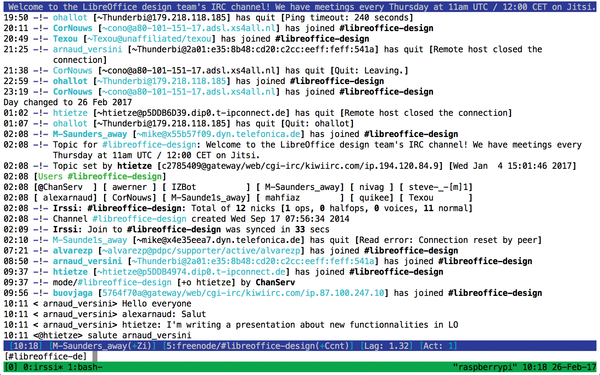
Task: Click arnaud_versini nick in the 21:25 quit line
Action: (87, 50)
